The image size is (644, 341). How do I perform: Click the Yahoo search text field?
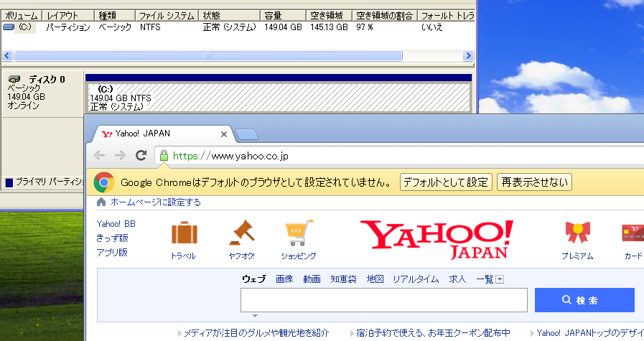point(384,300)
